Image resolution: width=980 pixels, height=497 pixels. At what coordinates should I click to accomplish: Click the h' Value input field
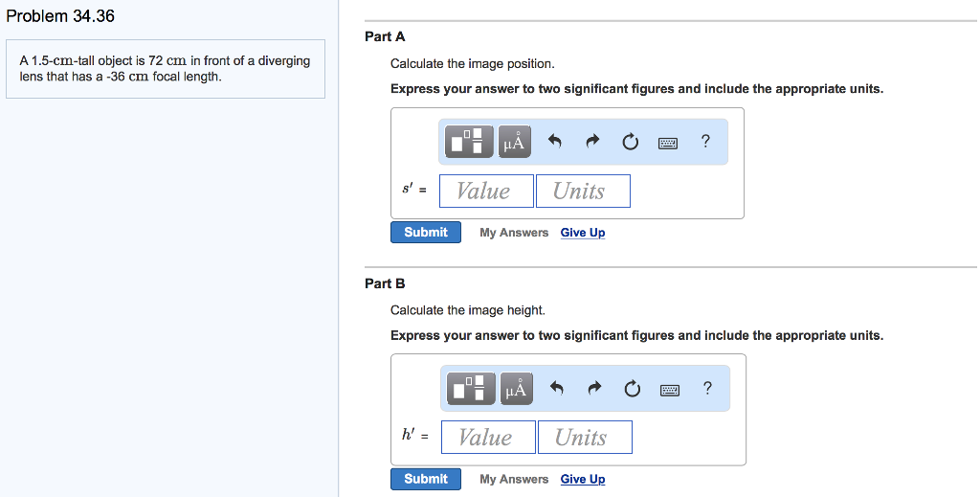(x=488, y=438)
